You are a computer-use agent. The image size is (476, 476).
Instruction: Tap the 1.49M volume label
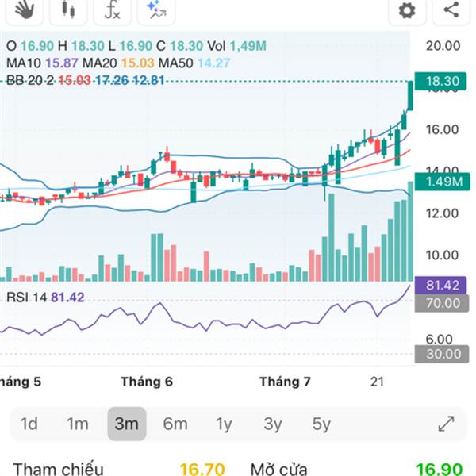click(x=443, y=182)
